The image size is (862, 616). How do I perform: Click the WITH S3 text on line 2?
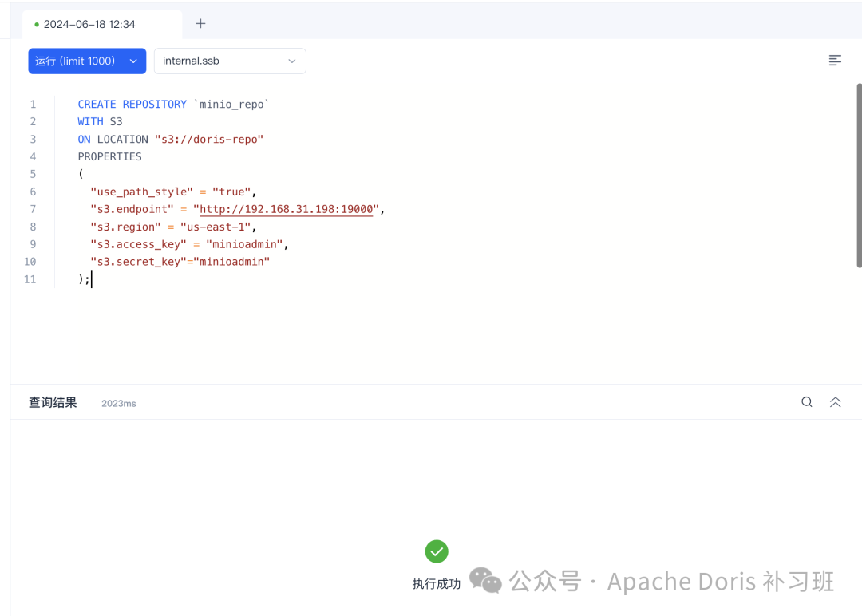(x=100, y=121)
